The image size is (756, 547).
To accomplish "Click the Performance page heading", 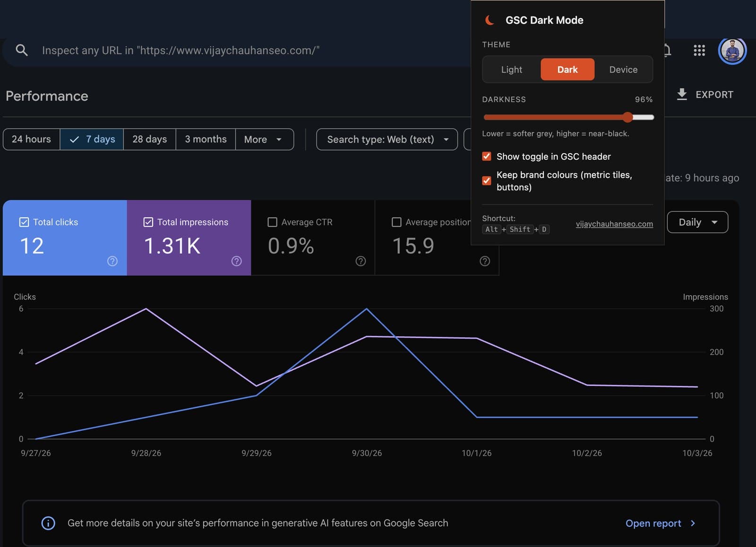I will (x=47, y=96).
